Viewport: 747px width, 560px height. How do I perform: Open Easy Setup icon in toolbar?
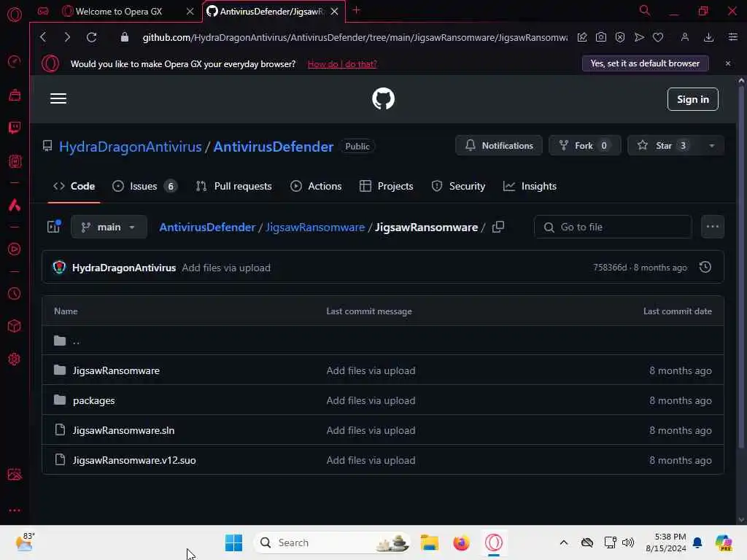click(x=732, y=37)
